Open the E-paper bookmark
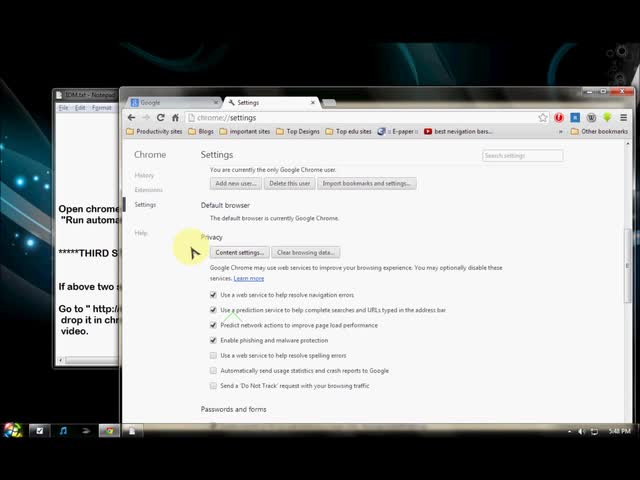Image resolution: width=640 pixels, height=480 pixels. click(x=398, y=131)
